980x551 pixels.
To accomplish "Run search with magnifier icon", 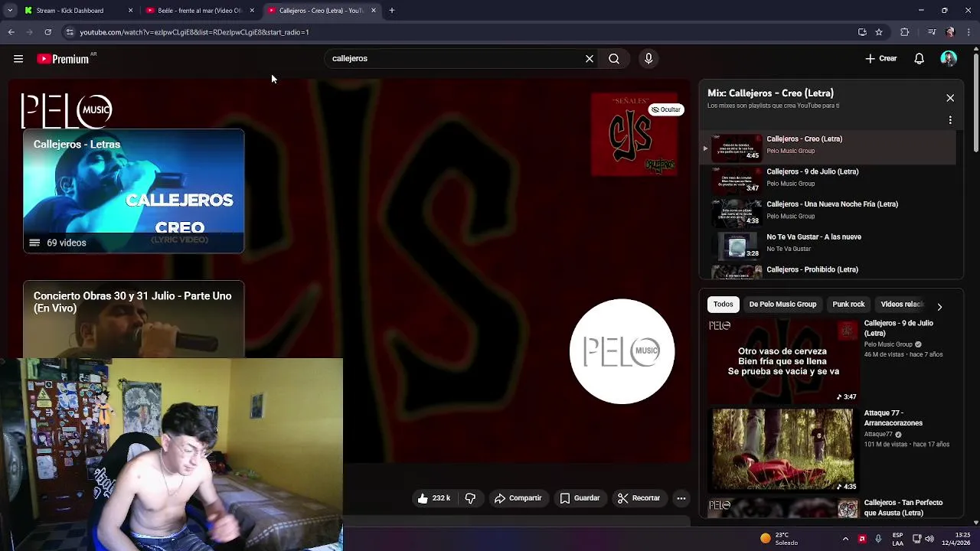I will pos(614,59).
